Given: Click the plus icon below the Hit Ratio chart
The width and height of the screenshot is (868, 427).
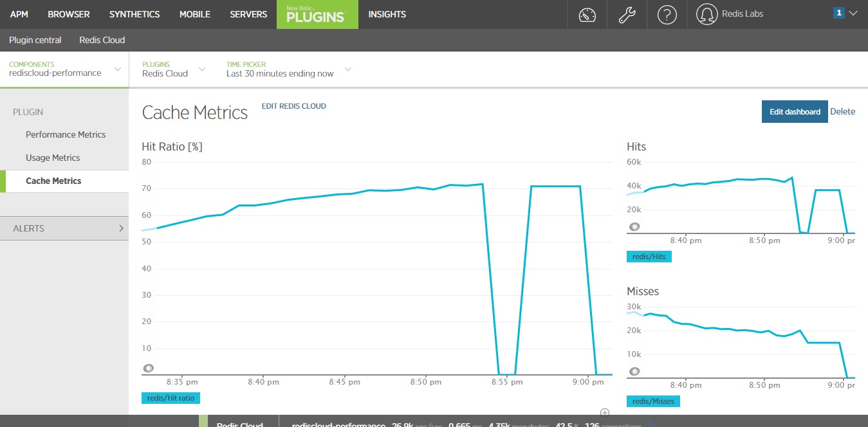Looking at the screenshot, I should tap(604, 412).
